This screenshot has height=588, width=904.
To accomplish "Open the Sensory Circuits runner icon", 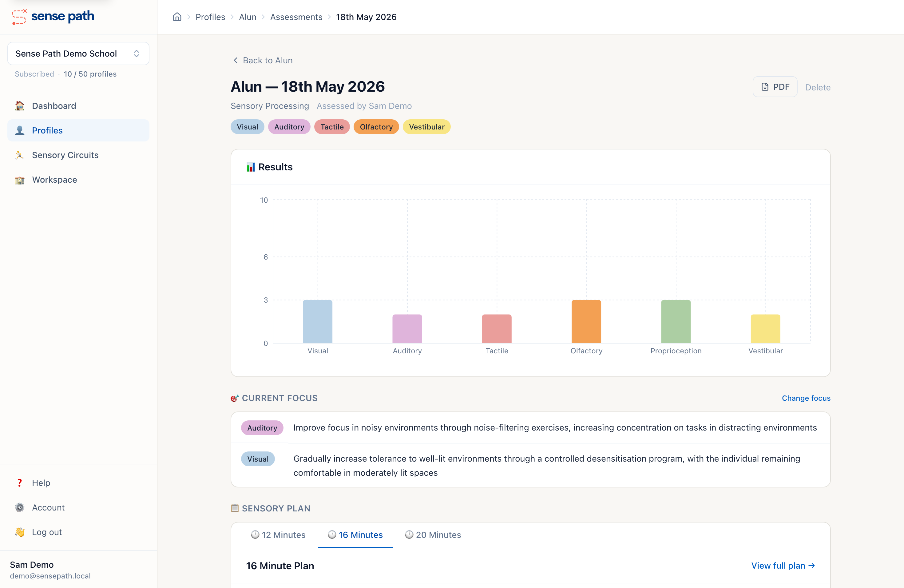I will tap(20, 155).
